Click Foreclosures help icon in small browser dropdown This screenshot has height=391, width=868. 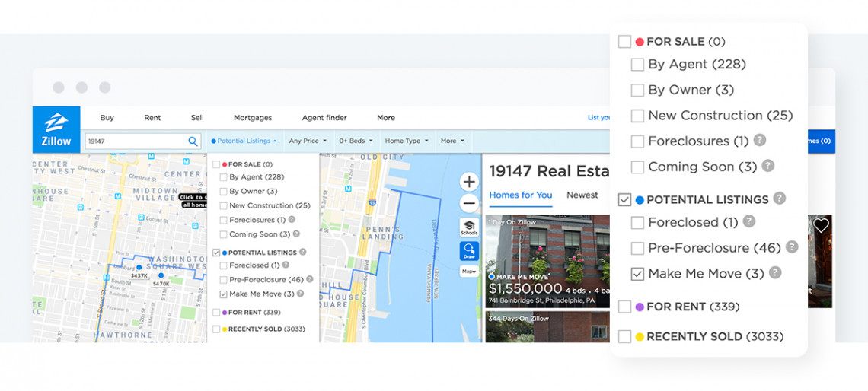(292, 220)
